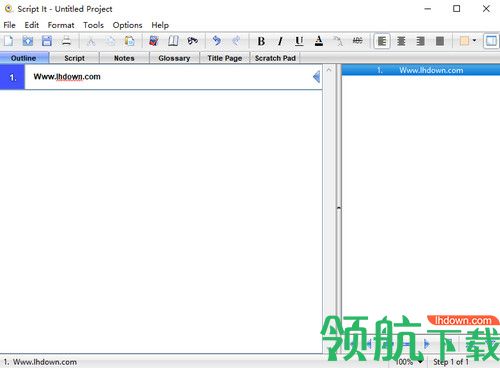Click the step color swatch
This screenshot has width=500, height=368.
click(x=464, y=41)
